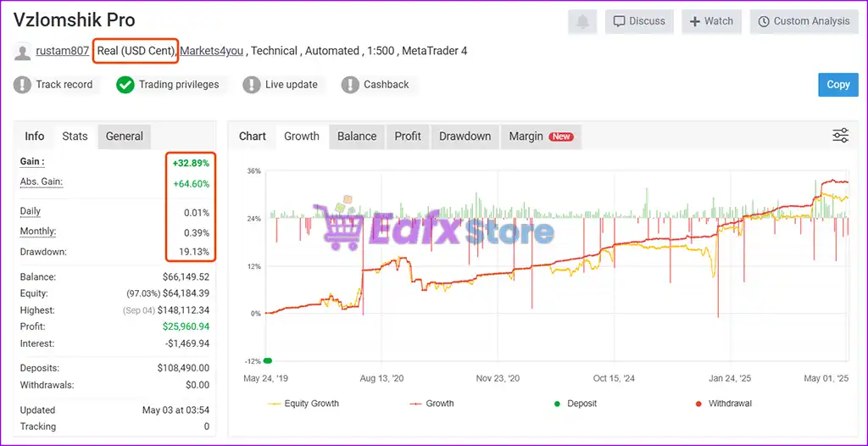The width and height of the screenshot is (868, 446).
Task: Select the Margin chart tab
Action: click(541, 137)
